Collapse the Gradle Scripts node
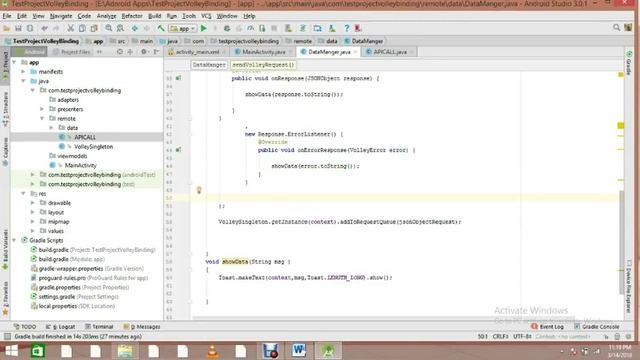Viewport: 640px width, 360px height. 14,240
